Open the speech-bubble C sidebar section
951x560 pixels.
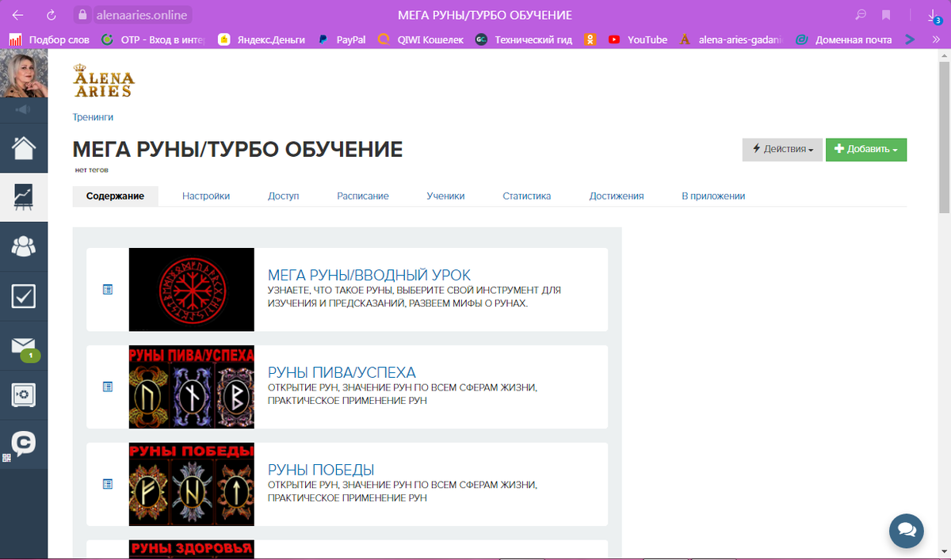[24, 444]
